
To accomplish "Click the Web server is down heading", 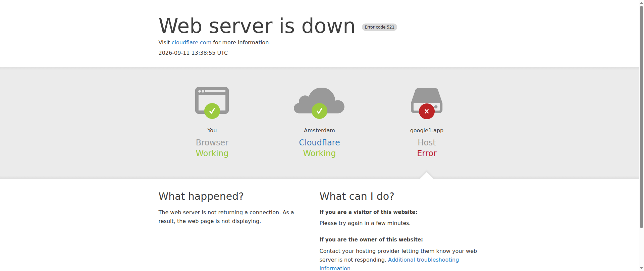I will point(257,26).
